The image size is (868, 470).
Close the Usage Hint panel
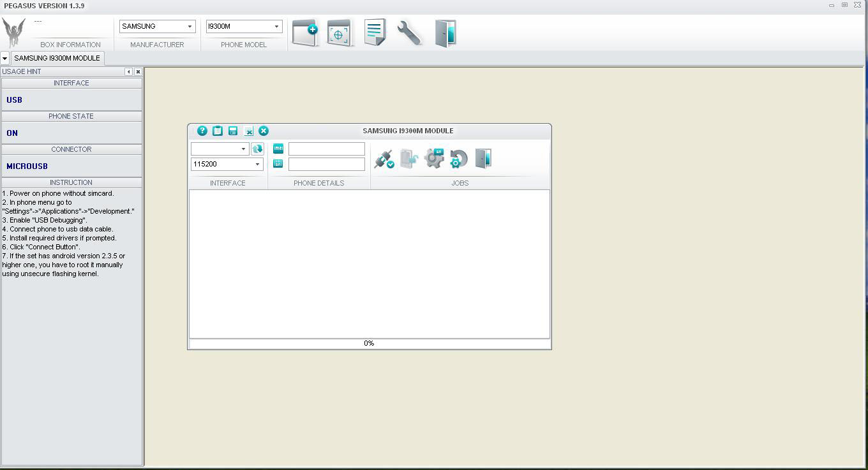pos(138,72)
